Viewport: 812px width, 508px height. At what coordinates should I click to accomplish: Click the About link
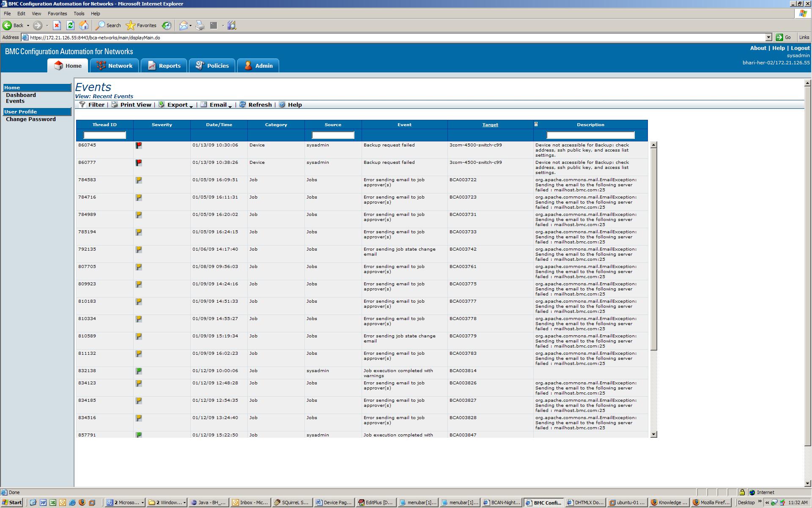point(758,48)
